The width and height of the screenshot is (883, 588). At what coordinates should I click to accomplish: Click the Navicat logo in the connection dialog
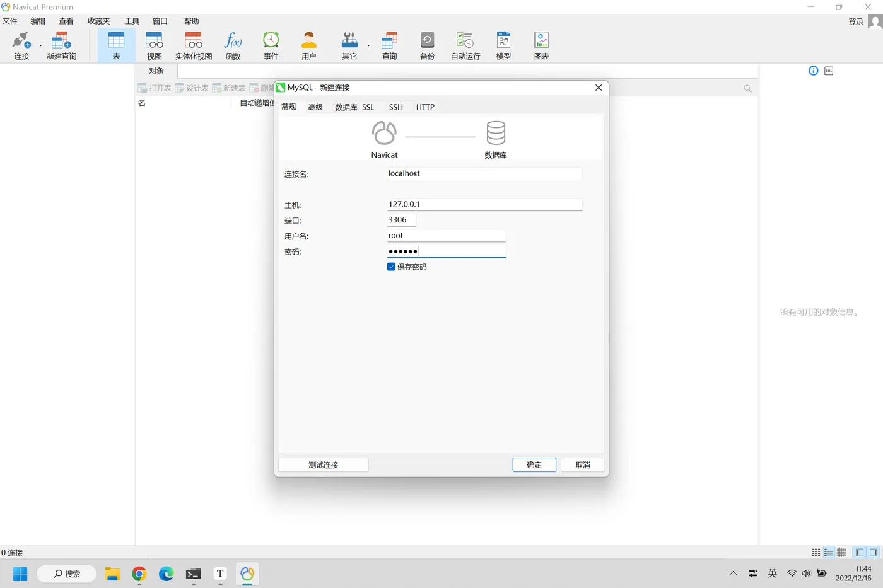click(384, 133)
